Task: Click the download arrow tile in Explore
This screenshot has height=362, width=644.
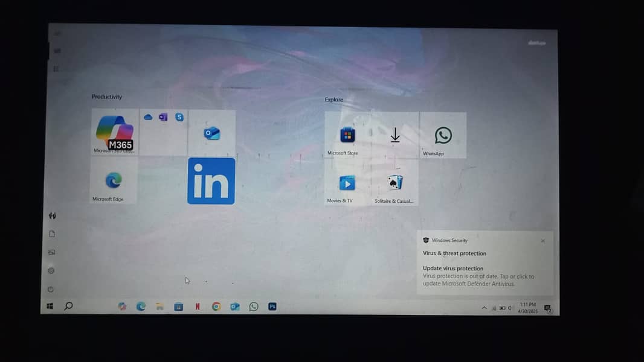Action: [395, 135]
